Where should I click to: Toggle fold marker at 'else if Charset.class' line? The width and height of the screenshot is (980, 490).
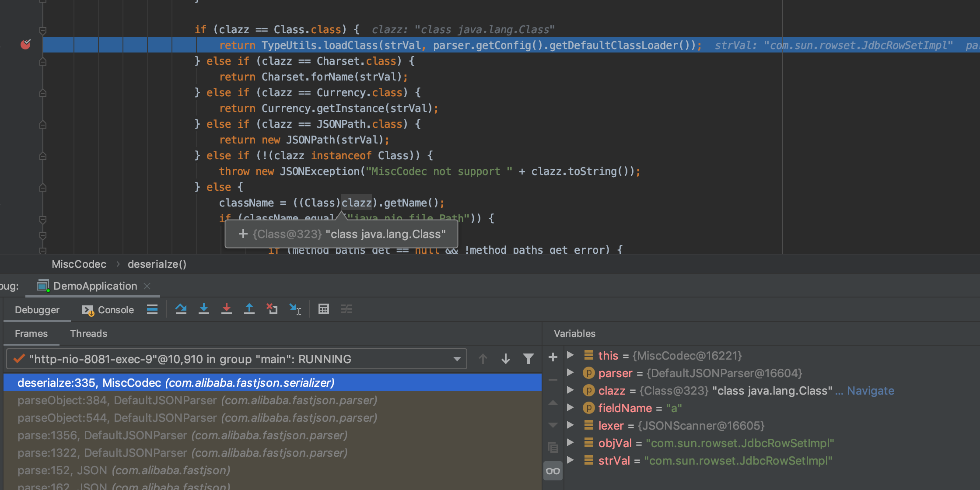point(43,62)
